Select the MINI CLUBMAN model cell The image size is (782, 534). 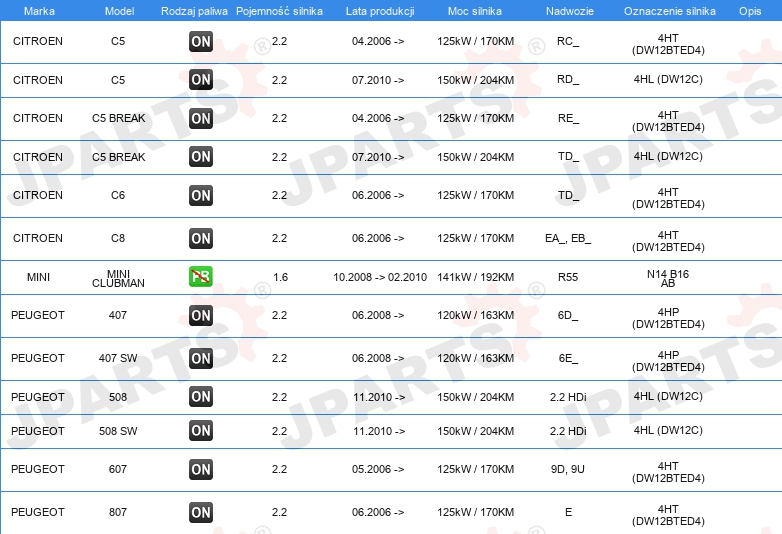pyautogui.click(x=118, y=279)
